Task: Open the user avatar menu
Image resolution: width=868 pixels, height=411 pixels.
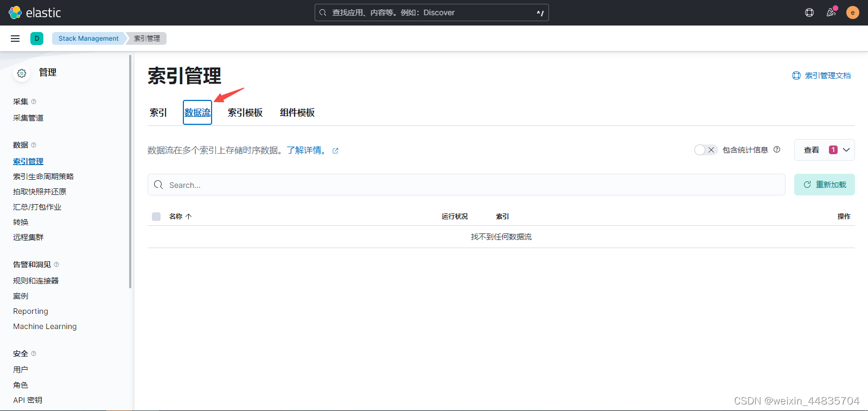Action: point(853,12)
